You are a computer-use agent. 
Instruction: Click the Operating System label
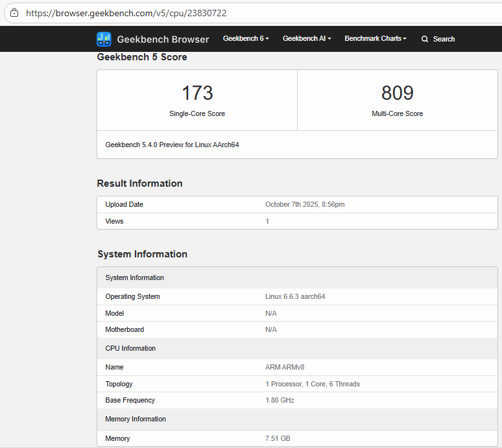pyautogui.click(x=132, y=297)
